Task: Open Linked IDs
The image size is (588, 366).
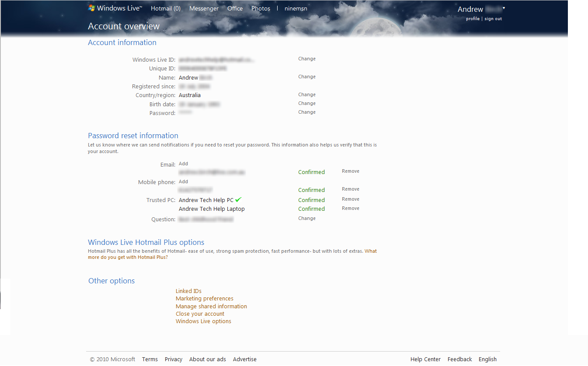Action: [x=188, y=291]
